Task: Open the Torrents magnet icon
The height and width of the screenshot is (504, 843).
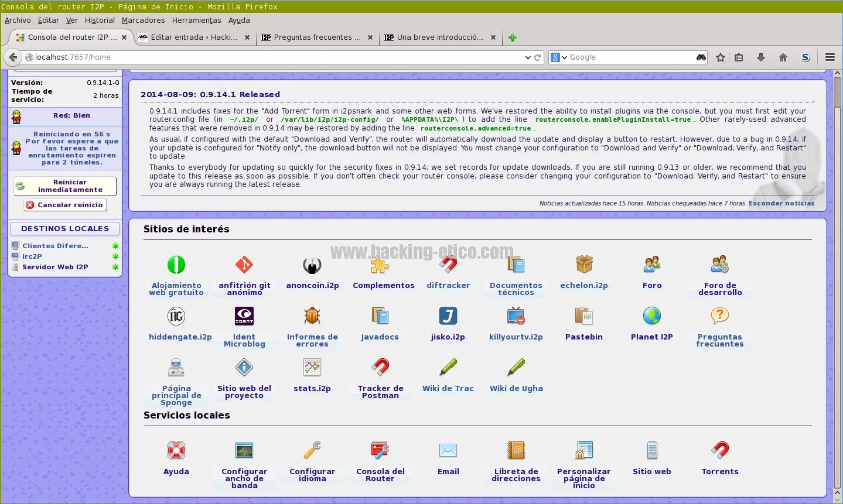Action: (720, 451)
